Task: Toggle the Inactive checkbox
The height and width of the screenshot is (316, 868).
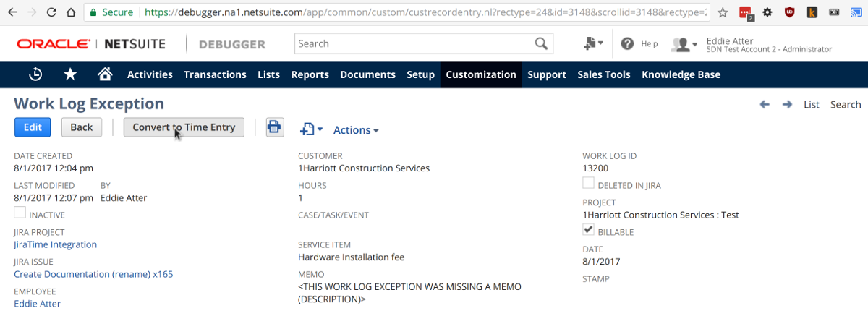Action: (20, 213)
